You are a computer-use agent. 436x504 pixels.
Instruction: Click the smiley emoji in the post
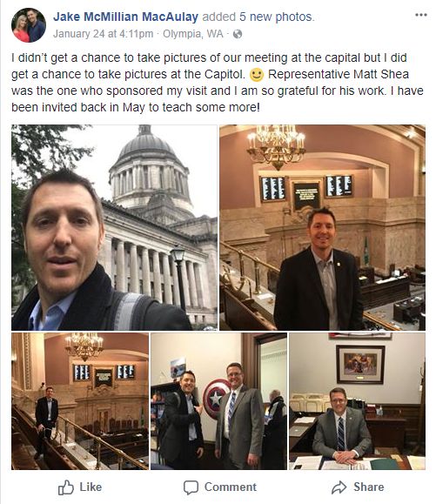click(257, 75)
